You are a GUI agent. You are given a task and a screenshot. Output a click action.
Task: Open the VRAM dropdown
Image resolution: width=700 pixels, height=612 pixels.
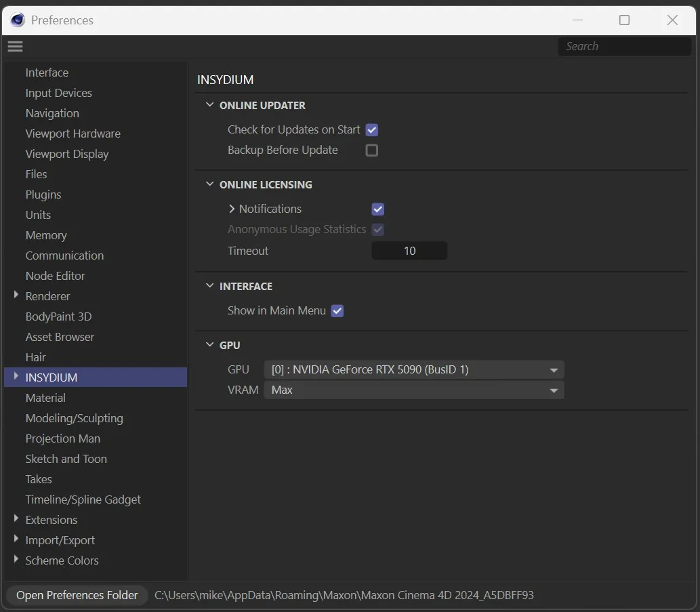tap(413, 390)
